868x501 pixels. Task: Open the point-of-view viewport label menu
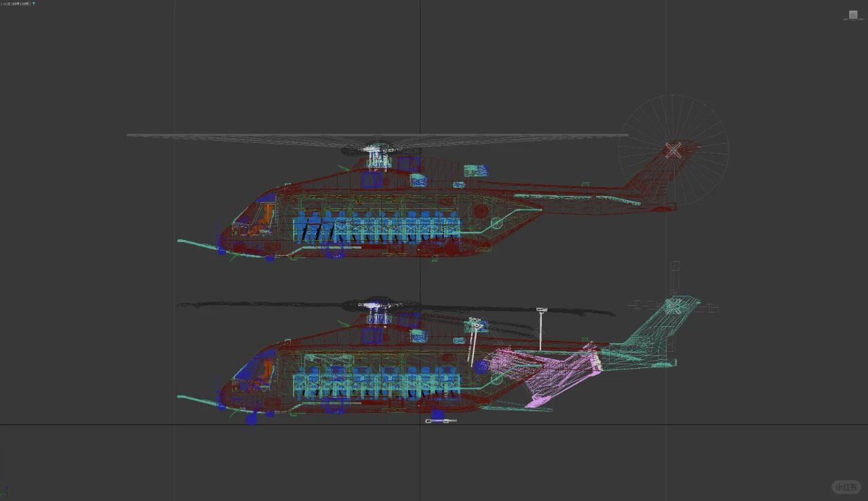pyautogui.click(x=9, y=3)
